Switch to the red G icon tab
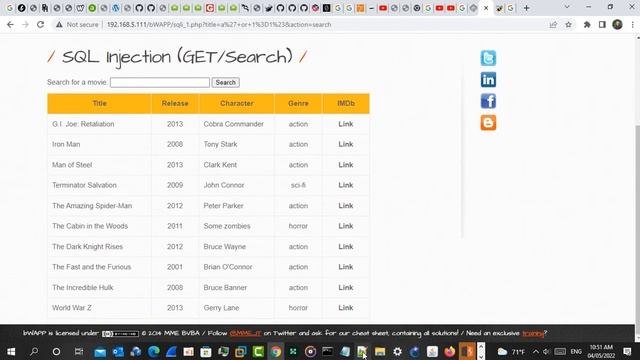 tap(210, 8)
